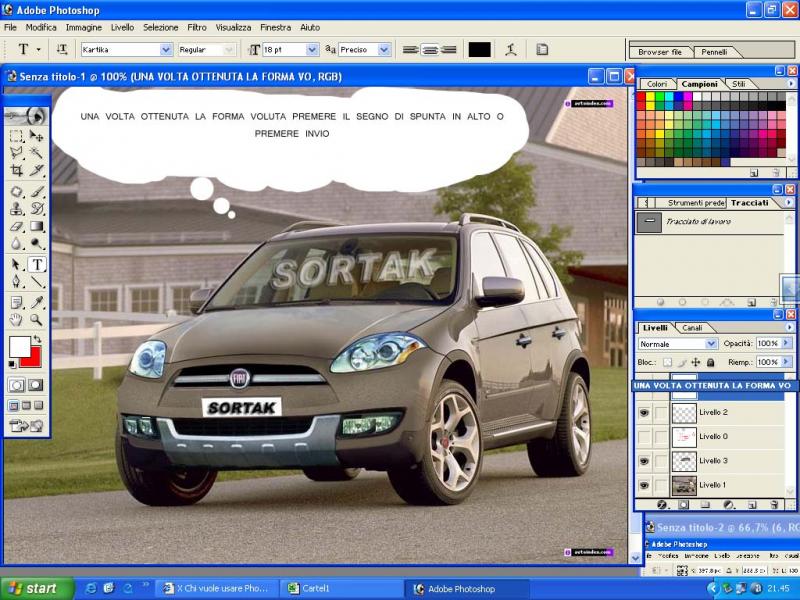Viewport: 800px width, 600px height.
Task: Select the Healing/Patch tool
Action: (x=16, y=192)
